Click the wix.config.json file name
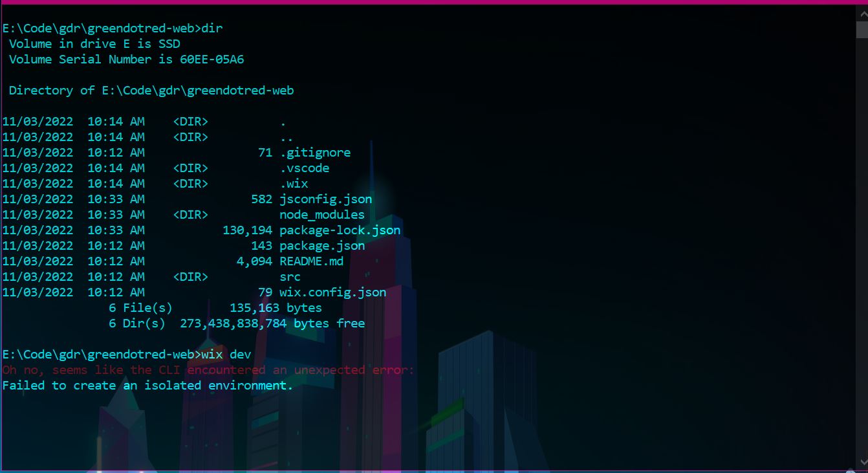The image size is (868, 473). coord(333,292)
